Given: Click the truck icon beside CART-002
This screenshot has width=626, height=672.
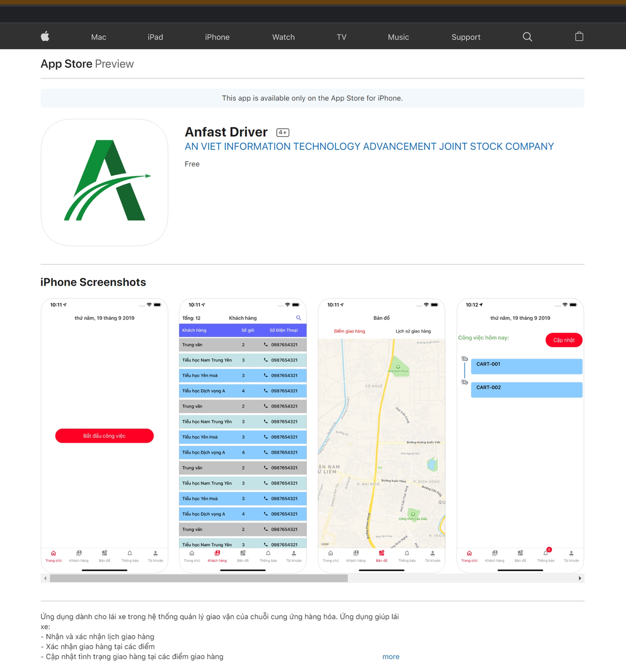Looking at the screenshot, I should (x=465, y=382).
